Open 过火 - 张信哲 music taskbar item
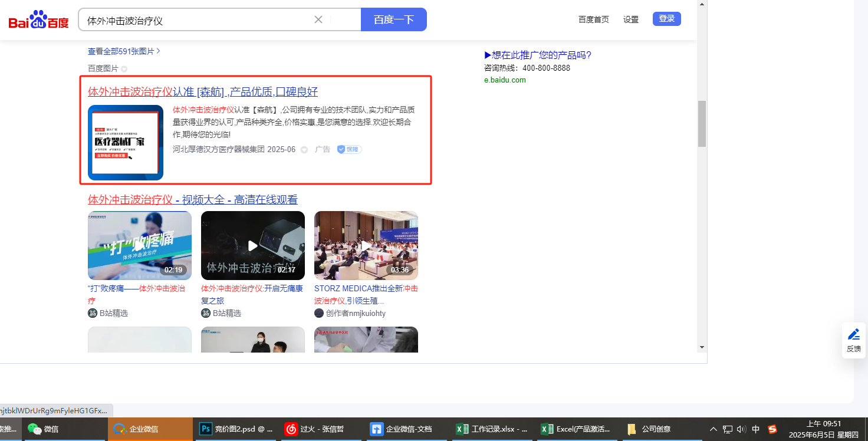 click(320, 429)
